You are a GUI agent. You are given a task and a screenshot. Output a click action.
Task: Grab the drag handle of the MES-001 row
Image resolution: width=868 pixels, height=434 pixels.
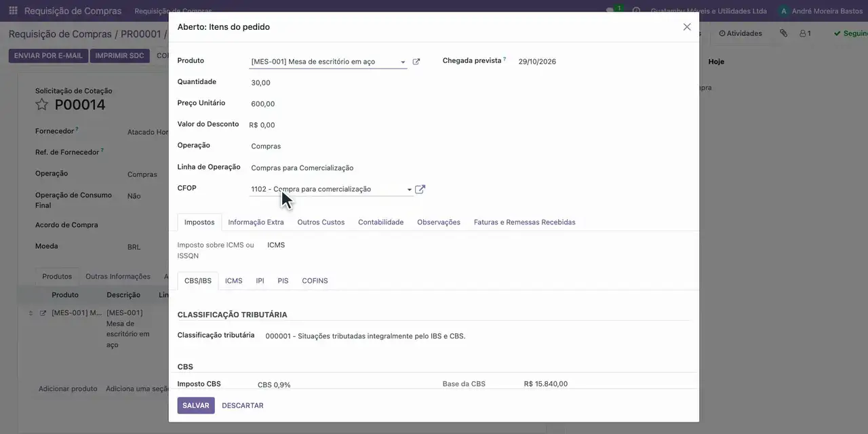point(31,313)
